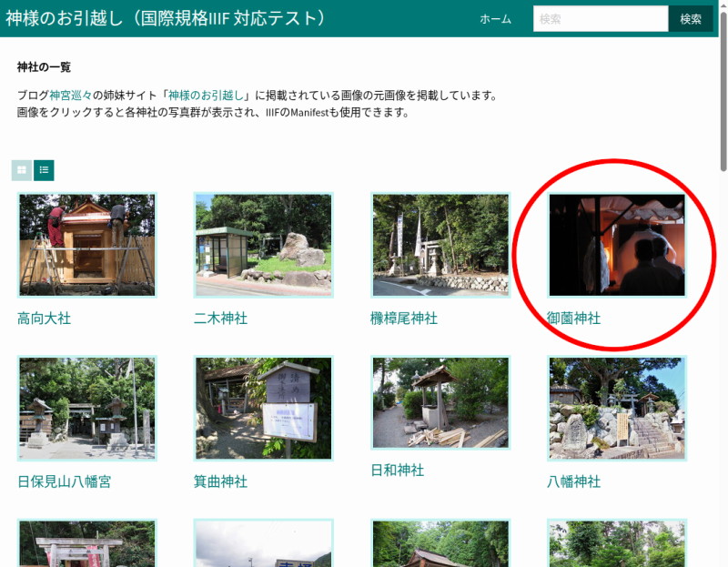
Task: Open the 八幡神社 thumbnail image
Action: (616, 409)
